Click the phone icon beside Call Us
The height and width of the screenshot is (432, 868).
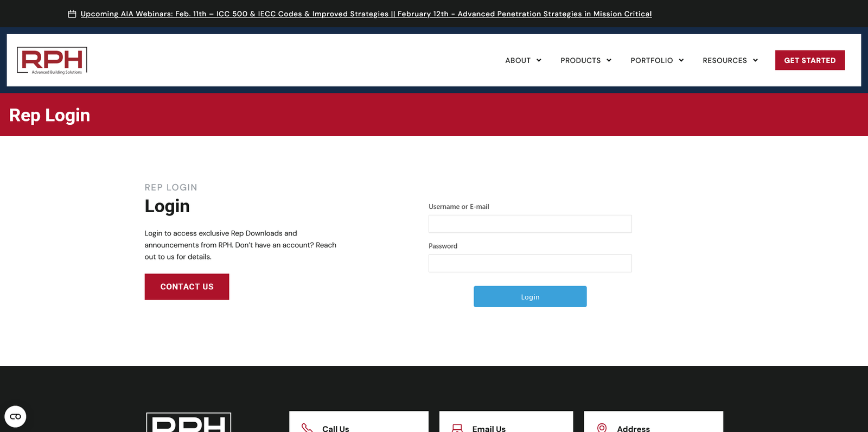[307, 428]
